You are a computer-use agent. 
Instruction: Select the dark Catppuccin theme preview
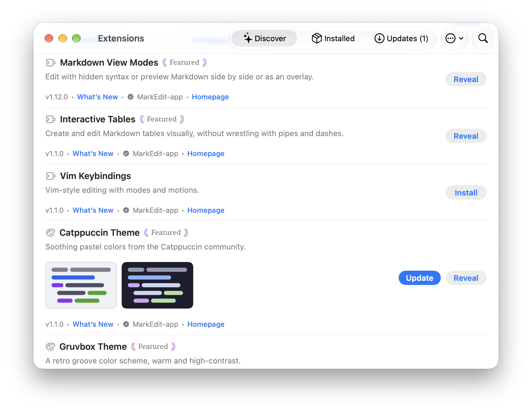157,285
